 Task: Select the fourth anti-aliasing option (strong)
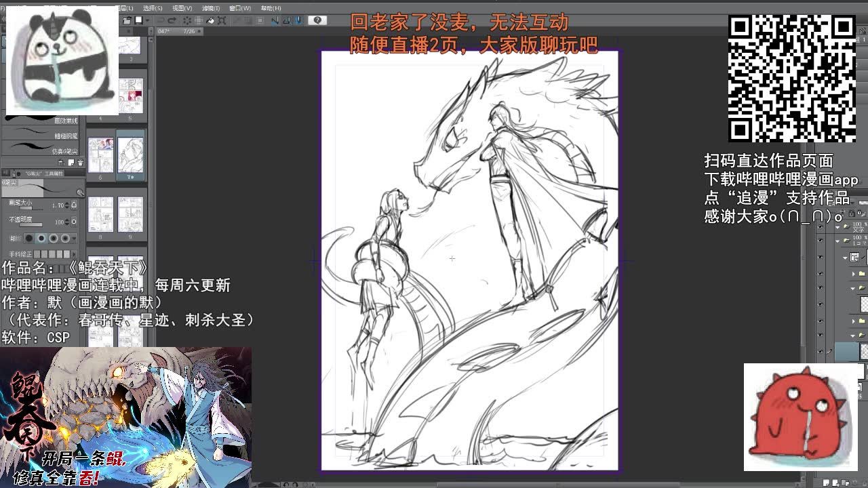tap(66, 238)
